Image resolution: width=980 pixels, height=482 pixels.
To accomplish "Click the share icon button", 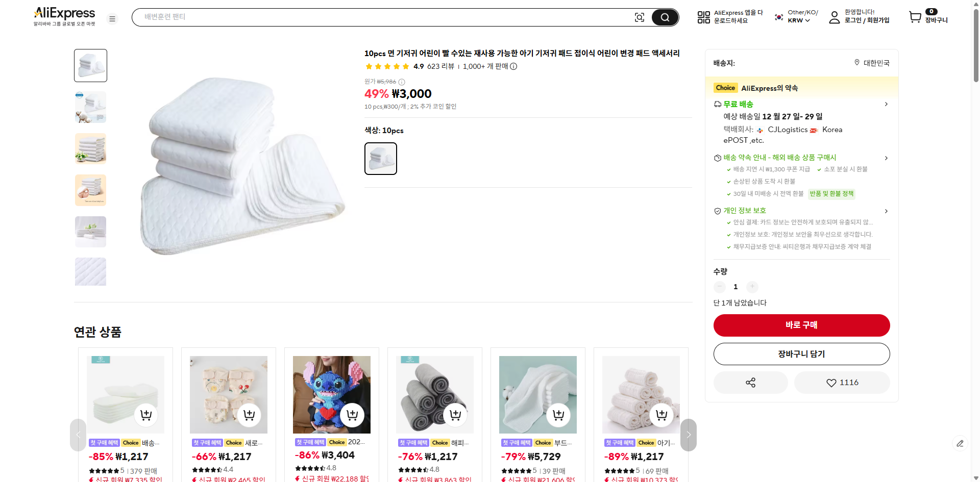I will pyautogui.click(x=750, y=383).
